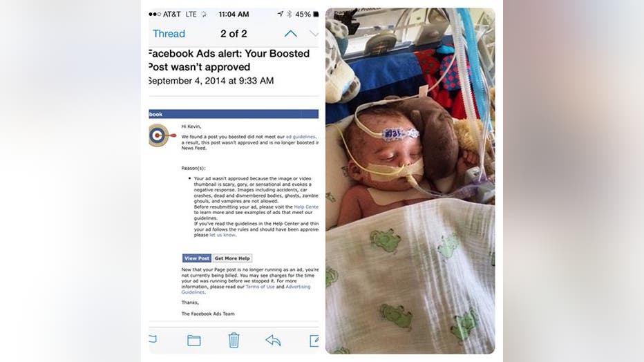
Task: Go to previous message with up arrow
Action: (290, 34)
